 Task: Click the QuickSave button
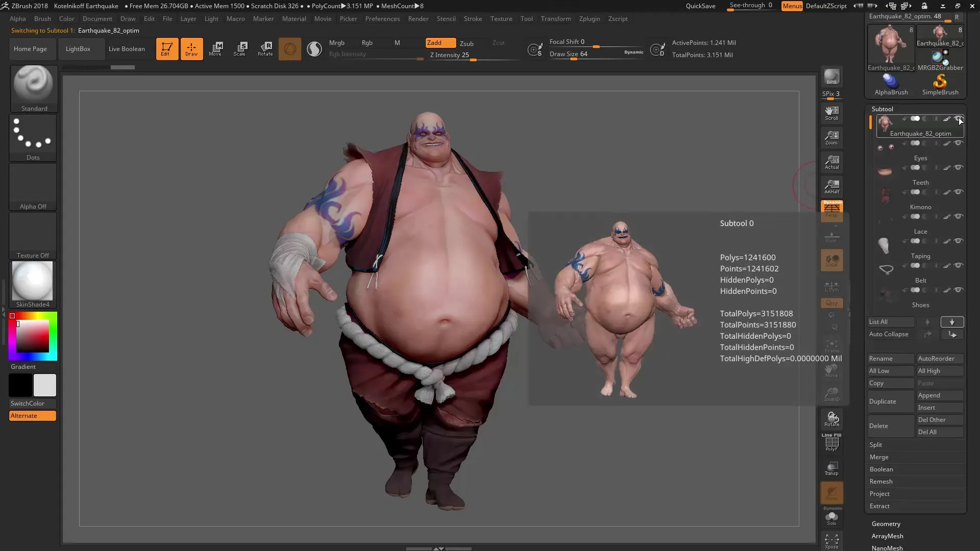pyautogui.click(x=700, y=6)
